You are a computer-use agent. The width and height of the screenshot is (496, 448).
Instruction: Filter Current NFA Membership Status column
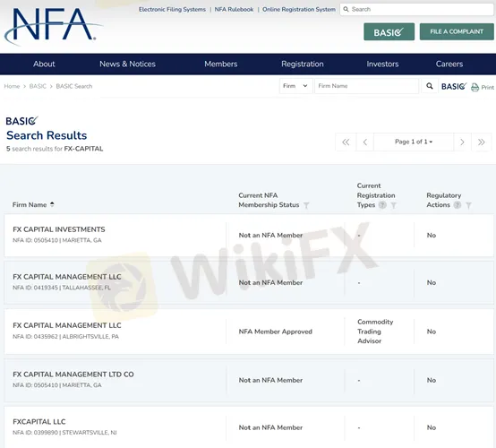point(306,205)
